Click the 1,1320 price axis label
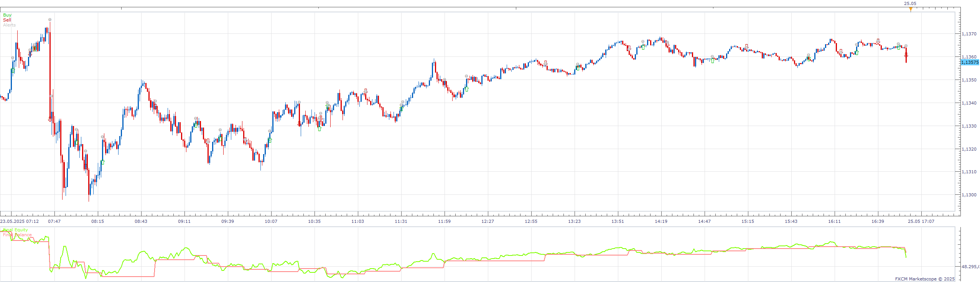The image size is (980, 282). pyautogui.click(x=969, y=149)
